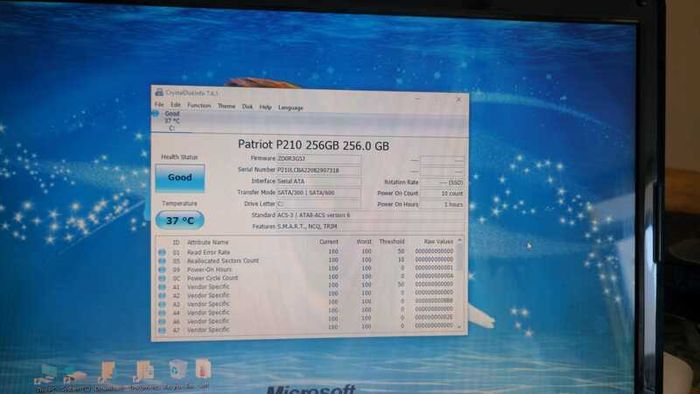Open the Disk menu

(247, 107)
